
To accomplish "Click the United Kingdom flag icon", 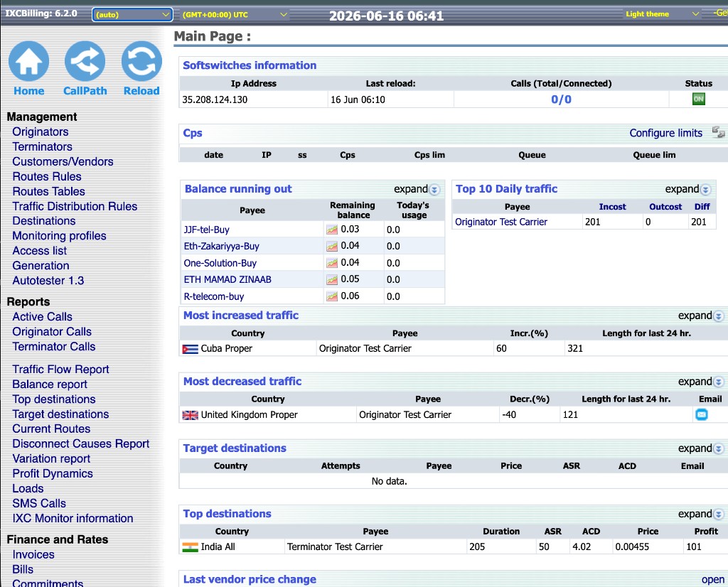I will [x=190, y=415].
